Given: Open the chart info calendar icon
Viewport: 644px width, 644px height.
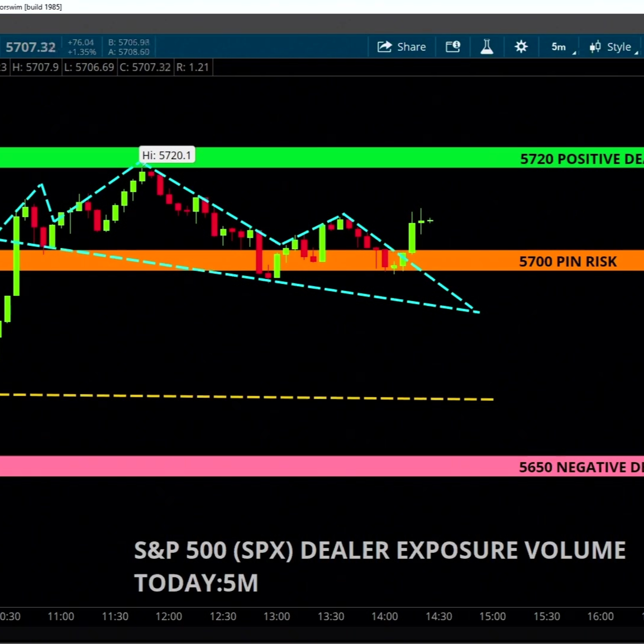Looking at the screenshot, I should point(453,47).
